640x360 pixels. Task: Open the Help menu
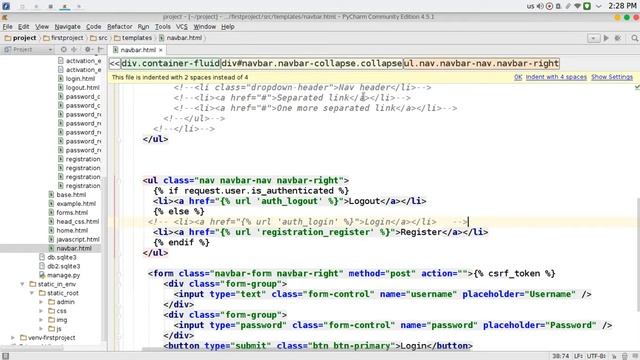click(x=228, y=27)
